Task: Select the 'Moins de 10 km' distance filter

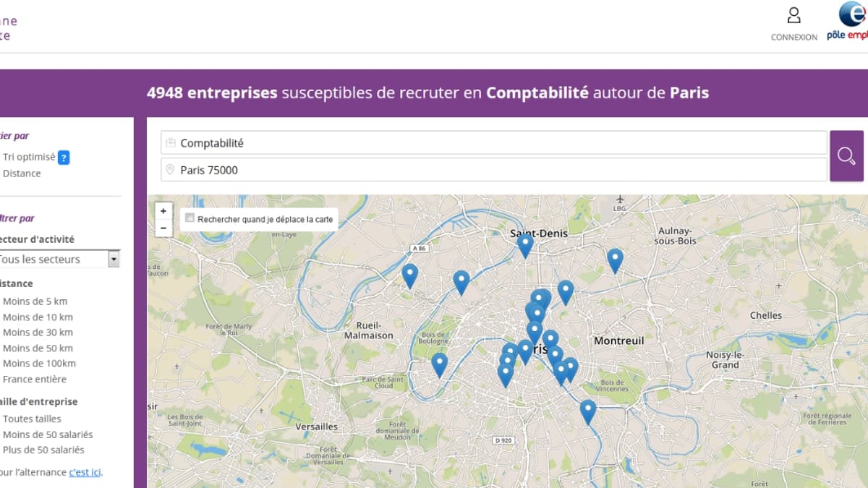Action: pyautogui.click(x=38, y=317)
